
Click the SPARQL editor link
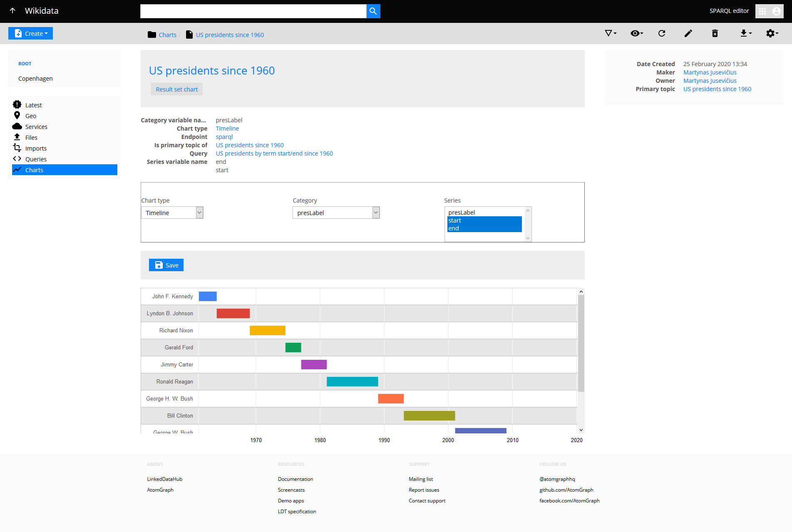729,11
